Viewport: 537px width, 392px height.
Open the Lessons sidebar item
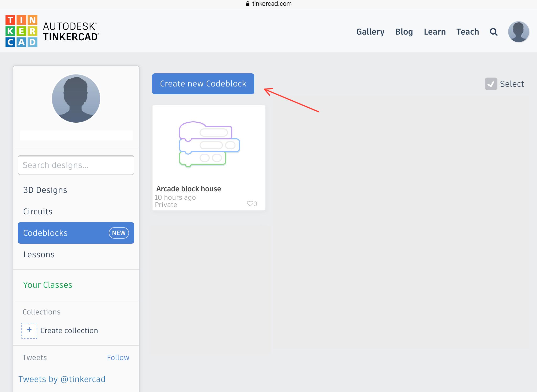click(39, 254)
